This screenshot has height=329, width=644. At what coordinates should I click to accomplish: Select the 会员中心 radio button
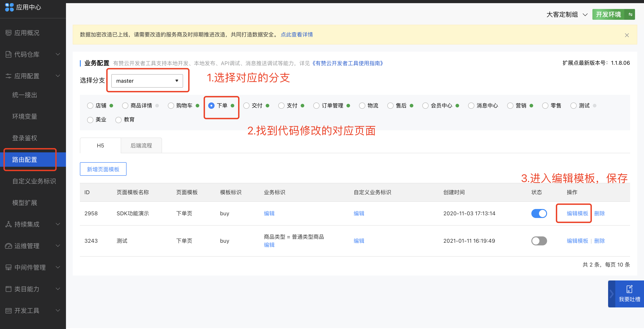tap(425, 106)
